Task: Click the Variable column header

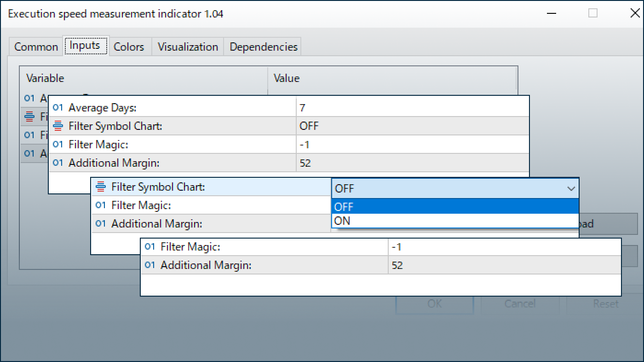Action: [x=144, y=78]
